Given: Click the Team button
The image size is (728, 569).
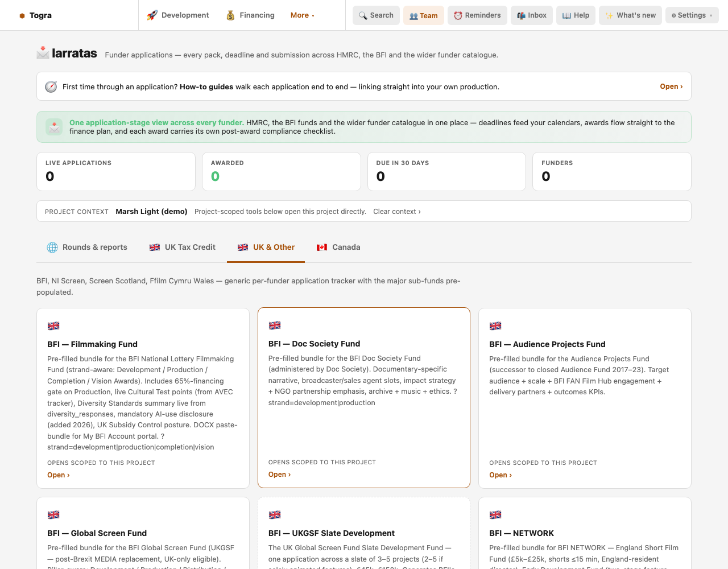Looking at the screenshot, I should coord(424,15).
